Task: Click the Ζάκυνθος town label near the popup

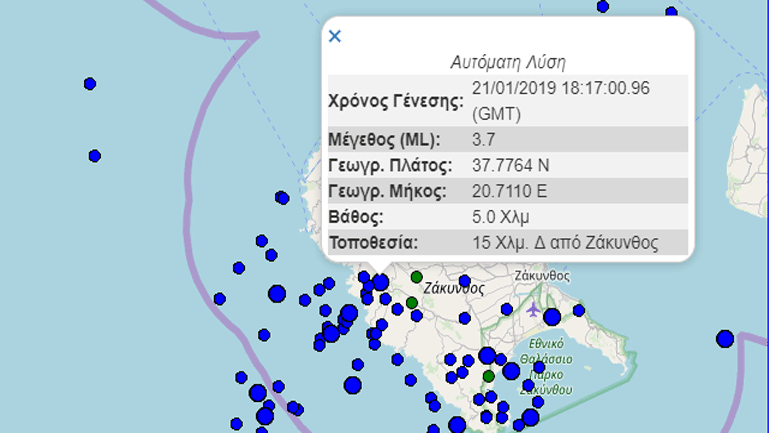Action: tap(542, 276)
